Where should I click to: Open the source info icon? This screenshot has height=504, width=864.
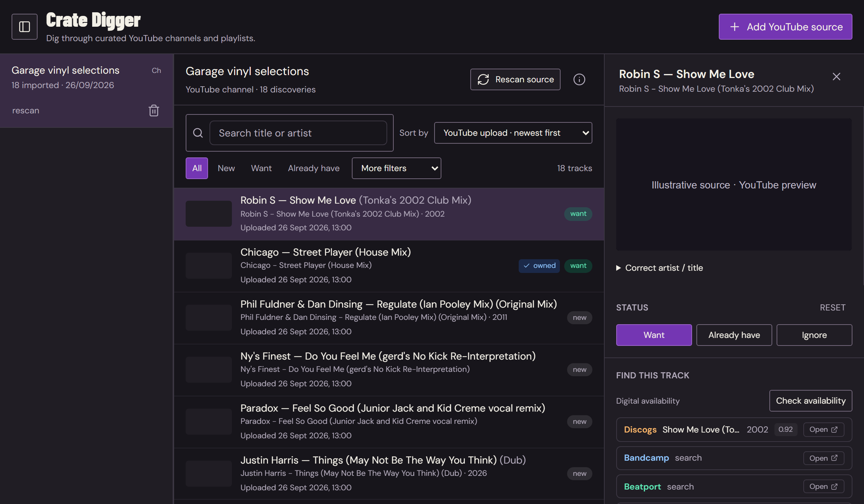pos(579,79)
